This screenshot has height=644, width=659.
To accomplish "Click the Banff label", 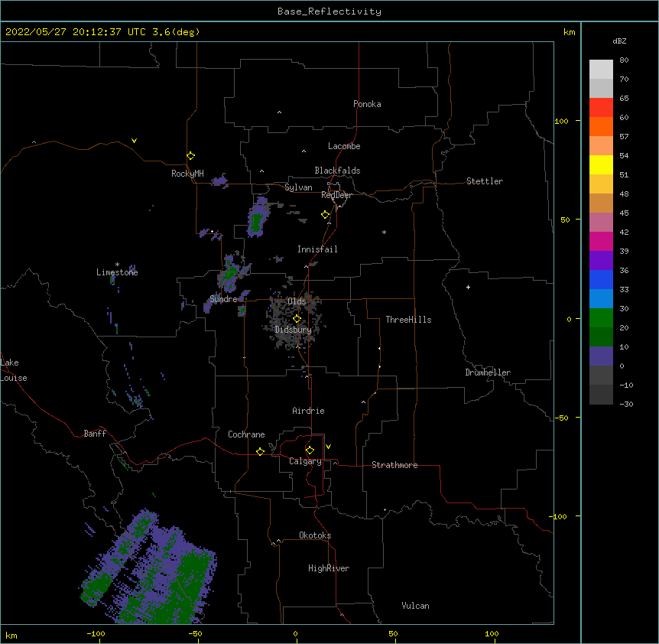I will 95,434.
